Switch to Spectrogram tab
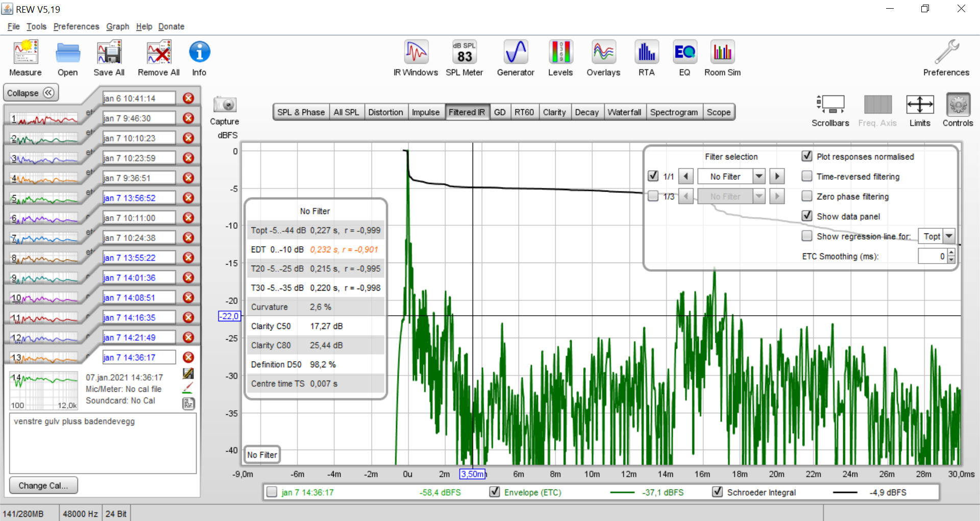980x521 pixels. coord(674,112)
